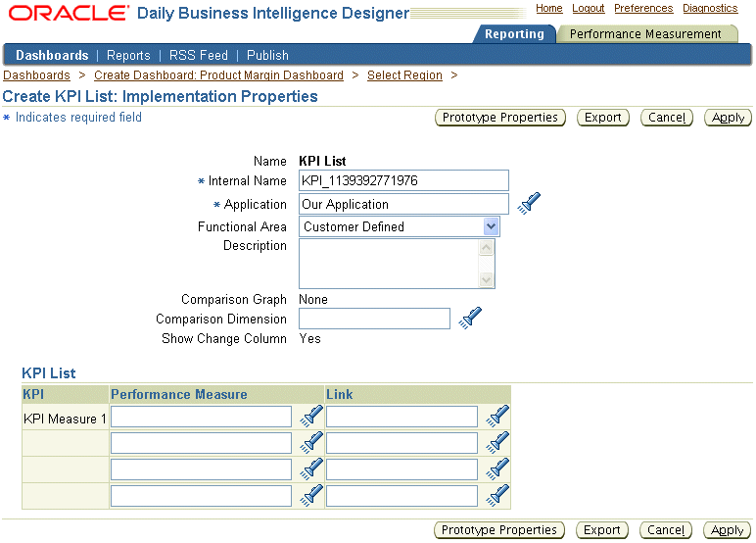Click the top Cancel button
This screenshot has height=543, width=756.
[x=666, y=118]
